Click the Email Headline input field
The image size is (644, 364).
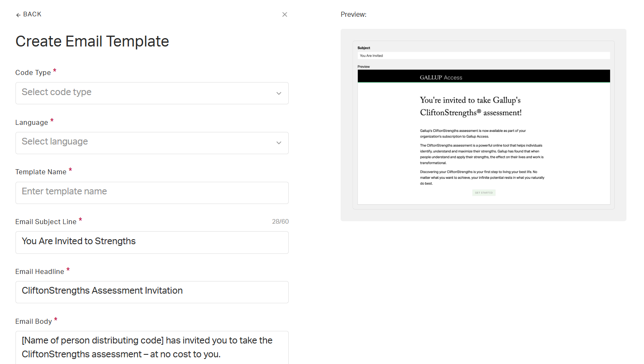click(152, 292)
